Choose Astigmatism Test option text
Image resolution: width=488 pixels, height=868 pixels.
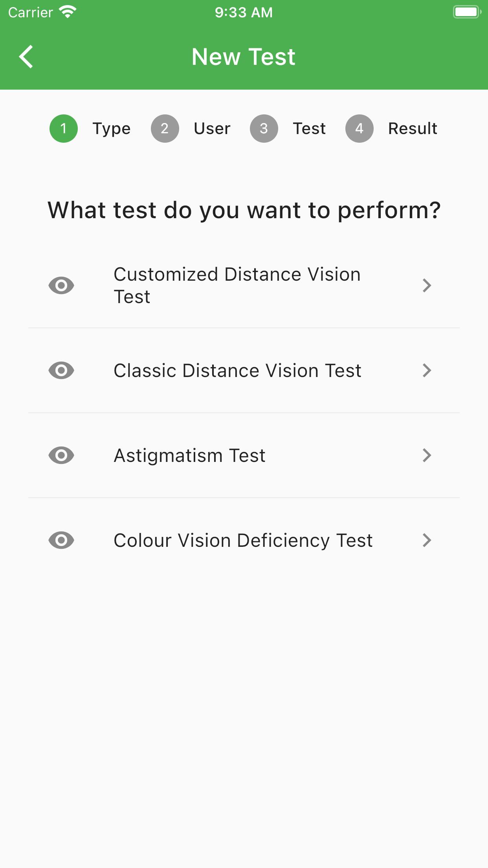click(190, 456)
